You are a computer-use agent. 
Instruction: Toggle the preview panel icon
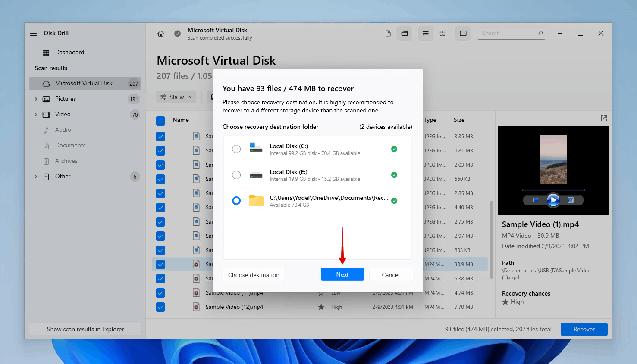click(463, 34)
